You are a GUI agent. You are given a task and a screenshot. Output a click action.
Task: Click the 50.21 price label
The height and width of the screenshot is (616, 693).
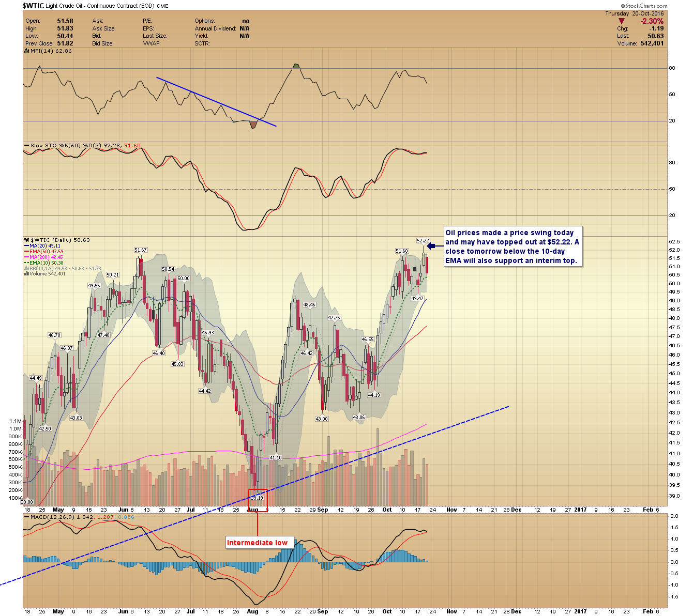[113, 275]
